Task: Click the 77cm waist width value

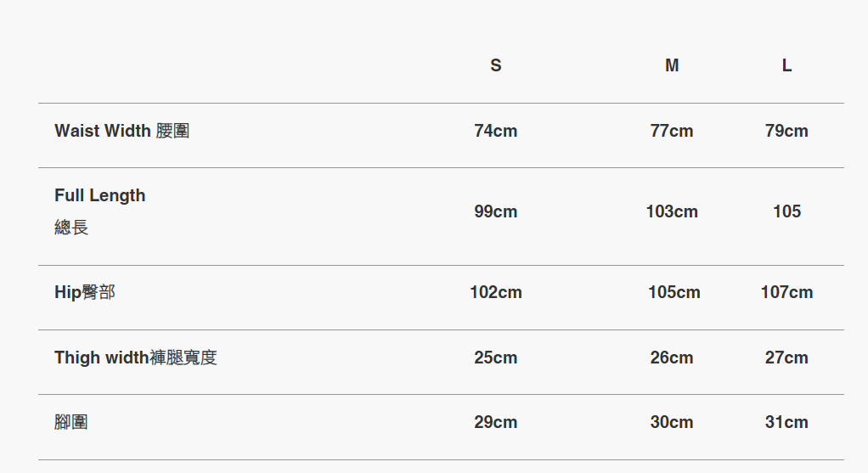Action: pos(672,131)
